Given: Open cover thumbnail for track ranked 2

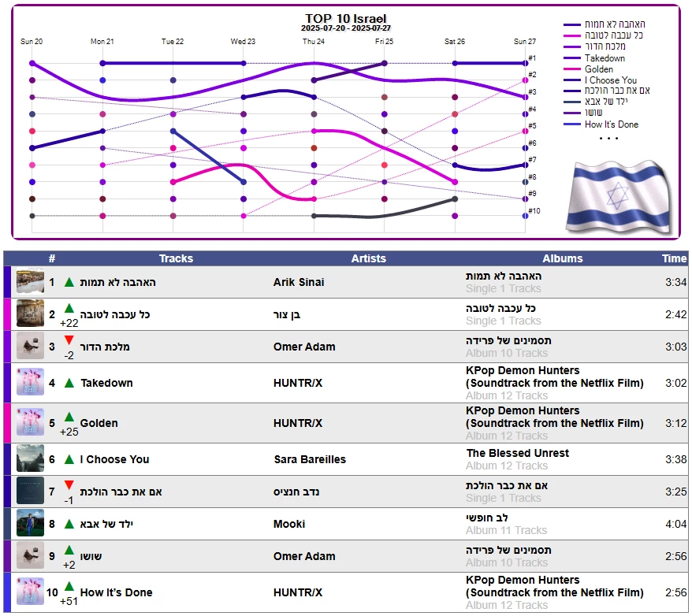Looking at the screenshot, I should pyautogui.click(x=30, y=314).
